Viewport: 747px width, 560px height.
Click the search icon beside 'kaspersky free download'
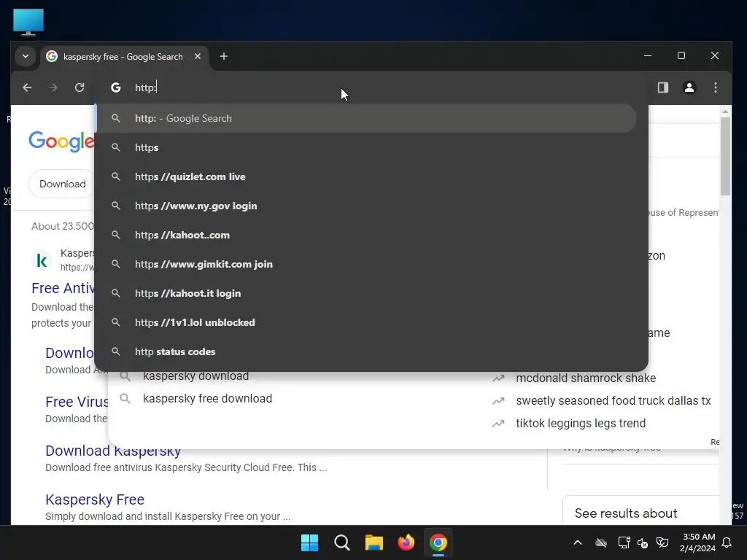pyautogui.click(x=125, y=399)
